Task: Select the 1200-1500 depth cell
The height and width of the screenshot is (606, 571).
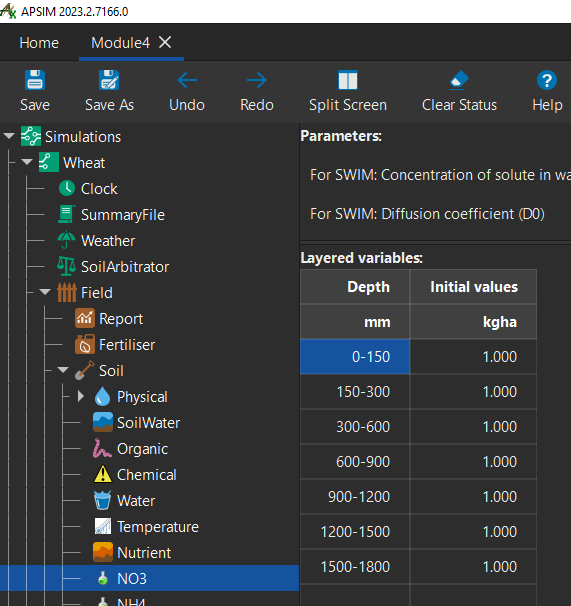Action: point(355,532)
